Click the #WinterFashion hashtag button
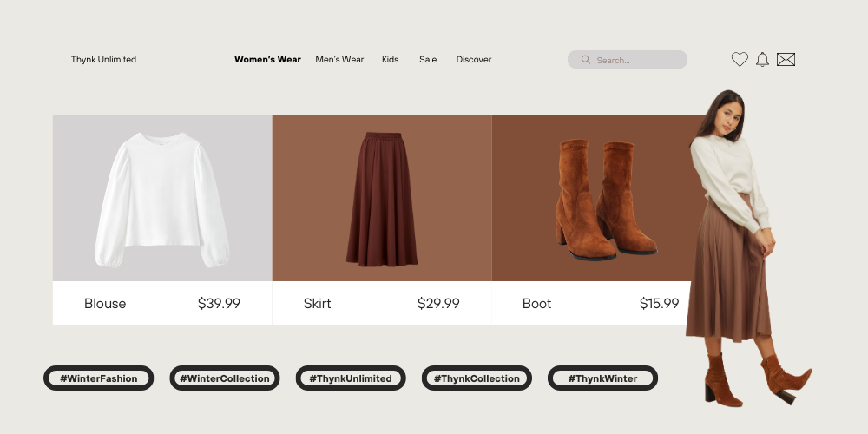Screen dimensions: 868x434 tap(99, 378)
